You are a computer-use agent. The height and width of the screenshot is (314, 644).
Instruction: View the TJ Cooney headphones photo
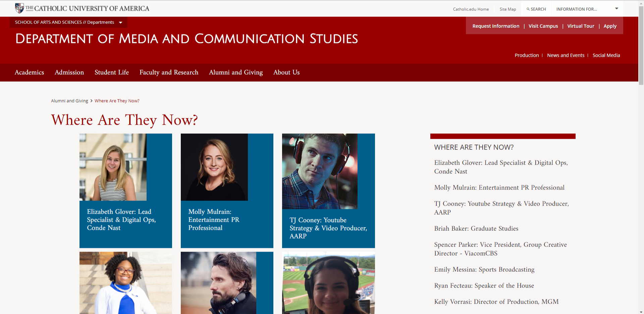(x=320, y=171)
